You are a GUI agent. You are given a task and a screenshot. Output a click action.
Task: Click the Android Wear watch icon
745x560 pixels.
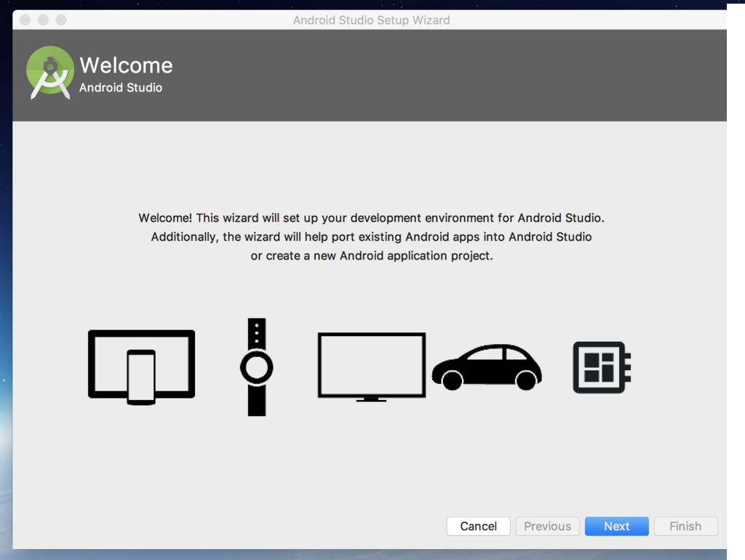pos(257,367)
